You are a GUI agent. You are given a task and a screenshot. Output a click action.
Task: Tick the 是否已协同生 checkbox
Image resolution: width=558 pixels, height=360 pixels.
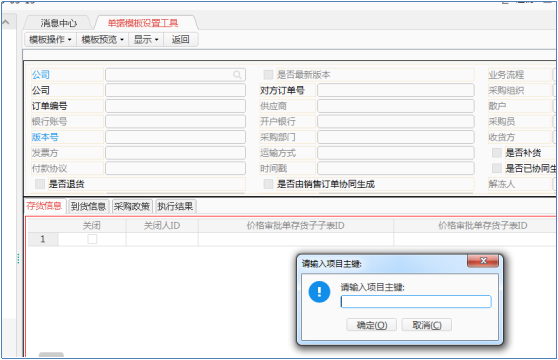tap(497, 168)
